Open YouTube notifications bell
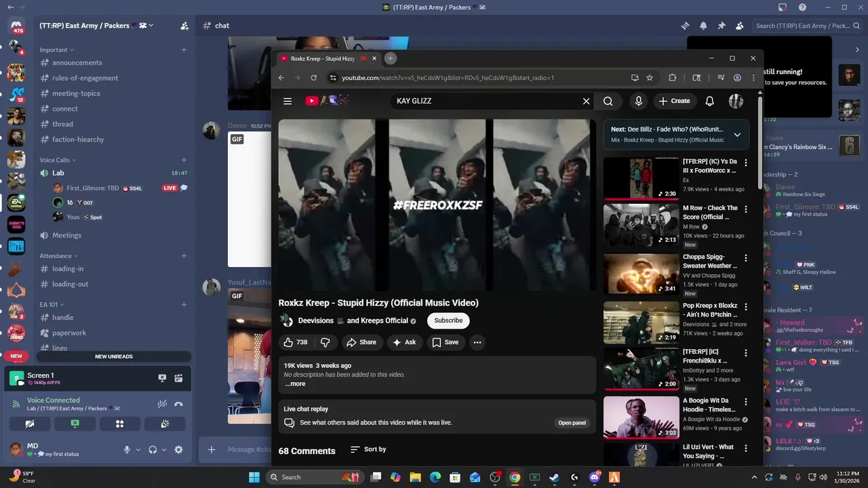The height and width of the screenshot is (488, 868). click(709, 101)
